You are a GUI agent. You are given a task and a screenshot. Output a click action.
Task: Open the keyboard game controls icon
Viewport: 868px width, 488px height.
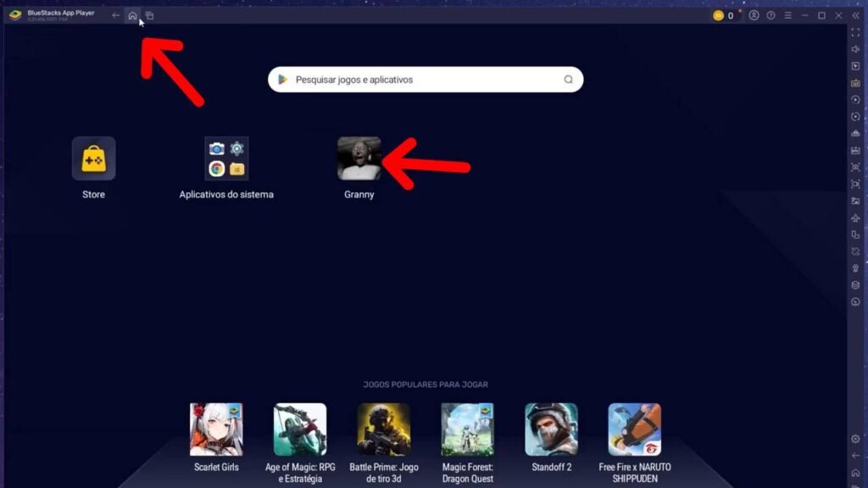(x=855, y=83)
